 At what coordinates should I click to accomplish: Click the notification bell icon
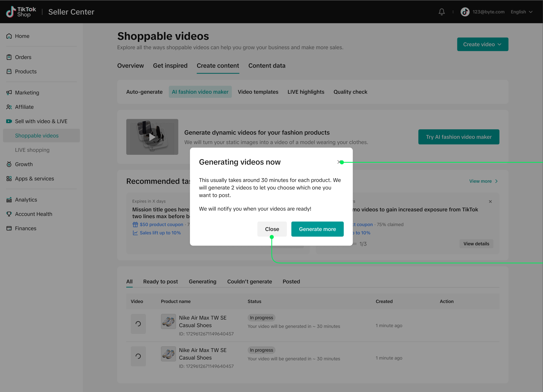coord(442,12)
